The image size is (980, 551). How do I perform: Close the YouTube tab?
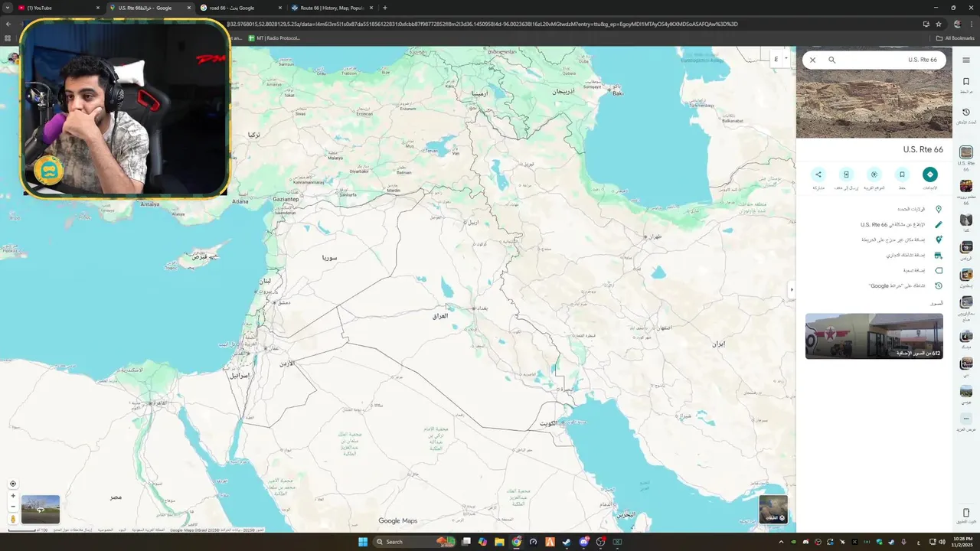98,8
